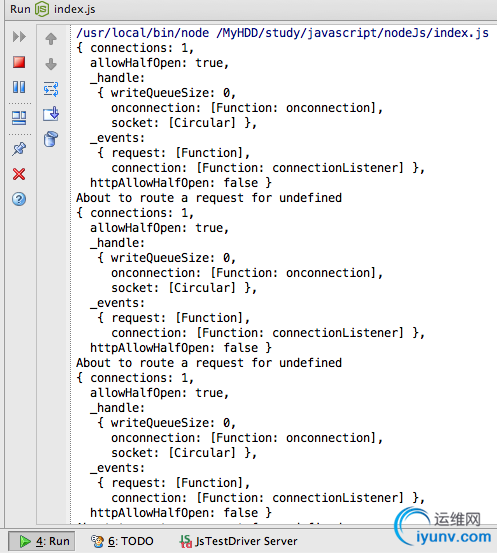Click the Rerun (double arrow) icon
The height and width of the screenshot is (553, 497).
pos(19,37)
